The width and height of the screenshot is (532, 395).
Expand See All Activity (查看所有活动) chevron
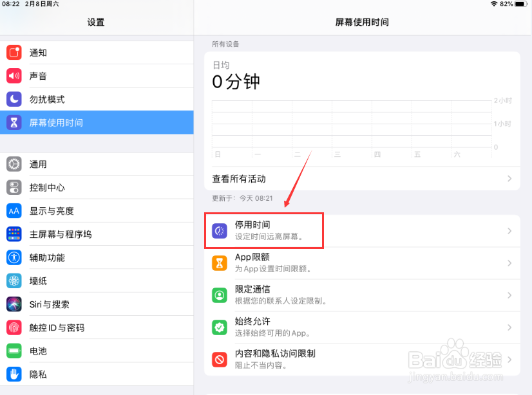click(509, 179)
